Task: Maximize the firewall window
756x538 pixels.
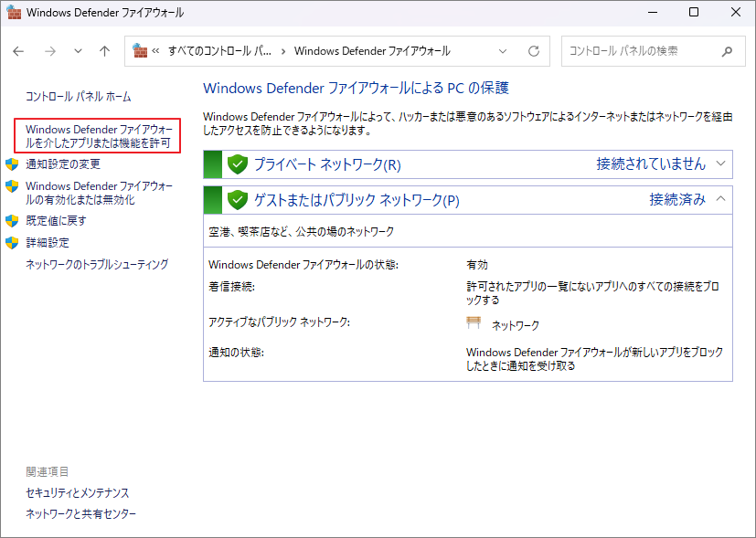Action: pos(693,12)
